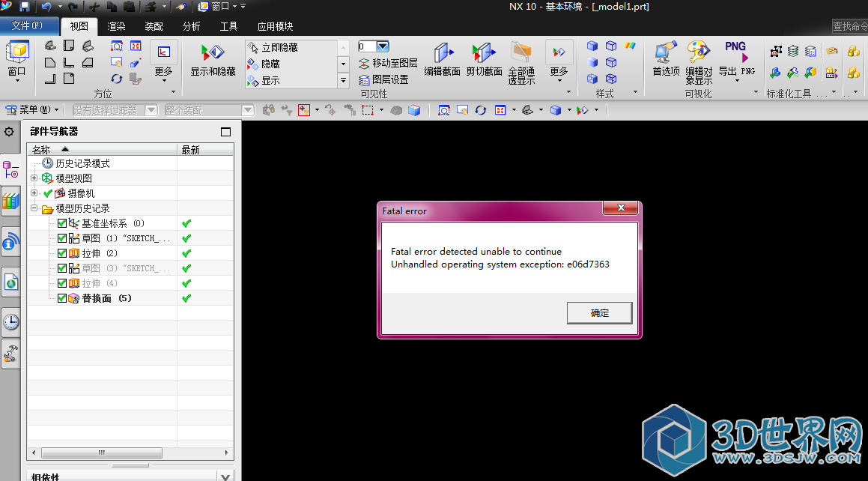This screenshot has height=481, width=868.
Task: Open the selection filter dropdown
Action: click(x=151, y=110)
